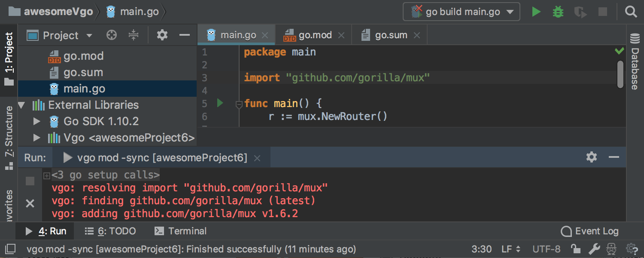Run the go build main.go configuration
The height and width of the screenshot is (258, 644).
536,12
